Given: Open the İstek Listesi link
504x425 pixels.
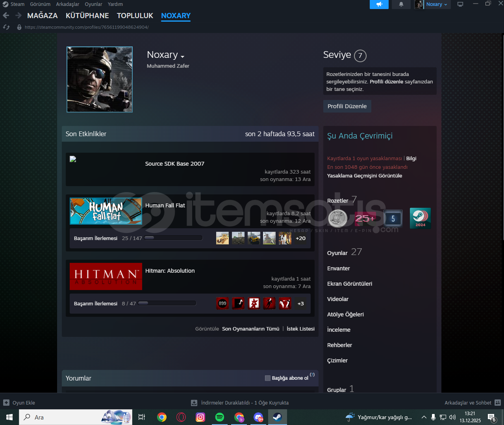Looking at the screenshot, I should 300,329.
